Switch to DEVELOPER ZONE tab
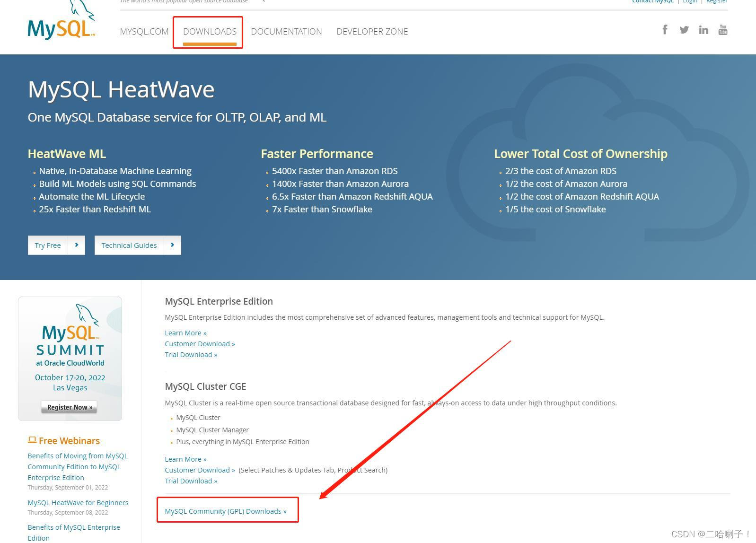756x543 pixels. pyautogui.click(x=372, y=32)
